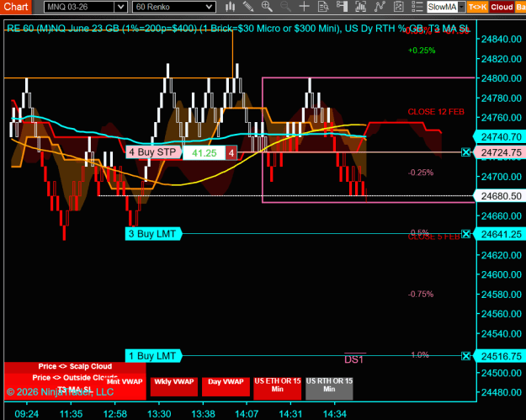Viewport: 526px width, 420px height.
Task: Click the 24800.00 price axis label
Action: 502,78
